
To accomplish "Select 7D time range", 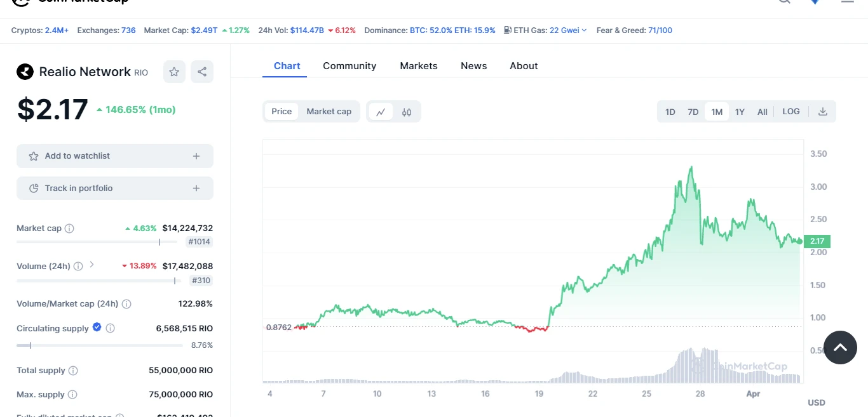I will point(693,112).
